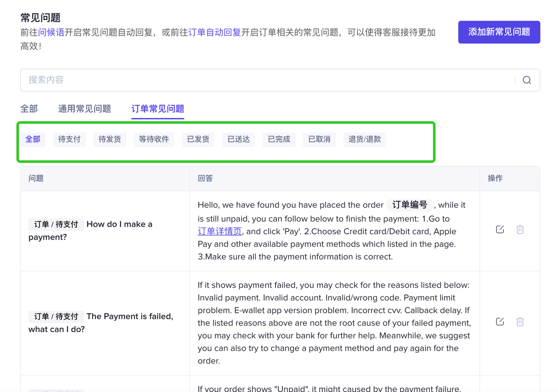The image size is (558, 392).
Task: Edit the 'How do I make a payment?' FAQ
Action: pos(500,229)
